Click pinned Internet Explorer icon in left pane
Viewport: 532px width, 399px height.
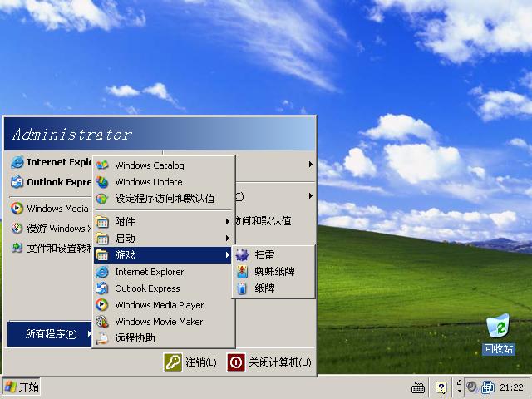pyautogui.click(x=17, y=163)
